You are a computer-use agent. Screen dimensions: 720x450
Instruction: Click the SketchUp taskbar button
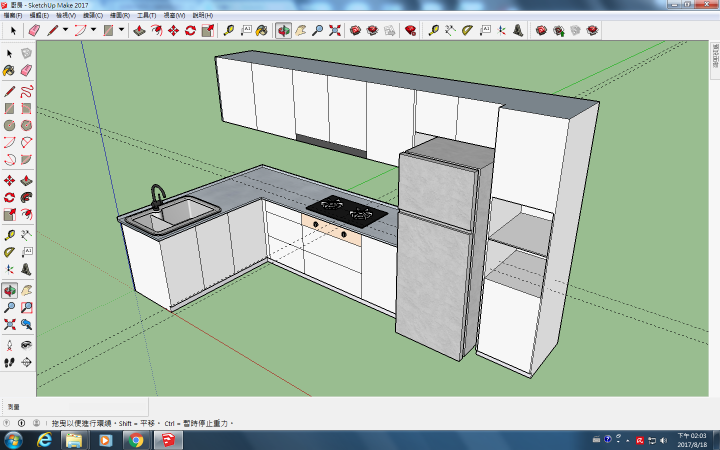(168, 440)
